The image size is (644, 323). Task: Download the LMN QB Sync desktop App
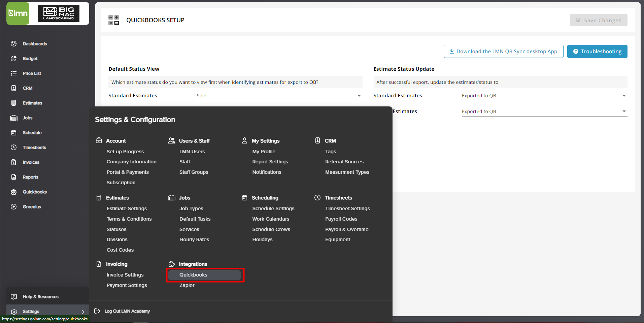[503, 51]
